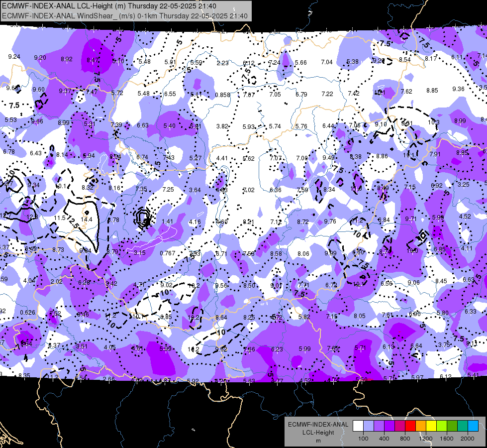Viewport: 487px width, 448px height.
Task: Click the wind shear value '8.17'
Action: [x=431, y=58]
